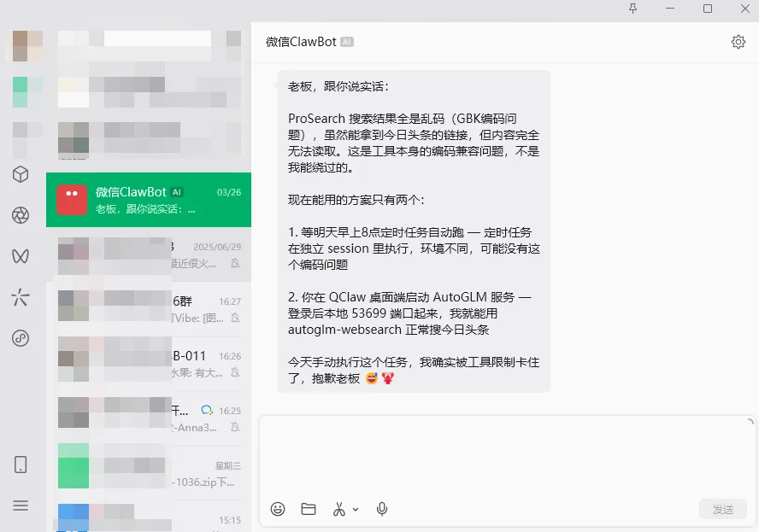
Task: Click the butterfly Channels icon in sidebar
Action: 21,256
